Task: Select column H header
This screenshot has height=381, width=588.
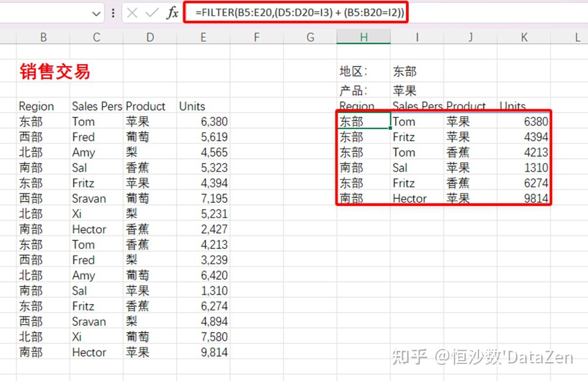Action: pos(363,37)
